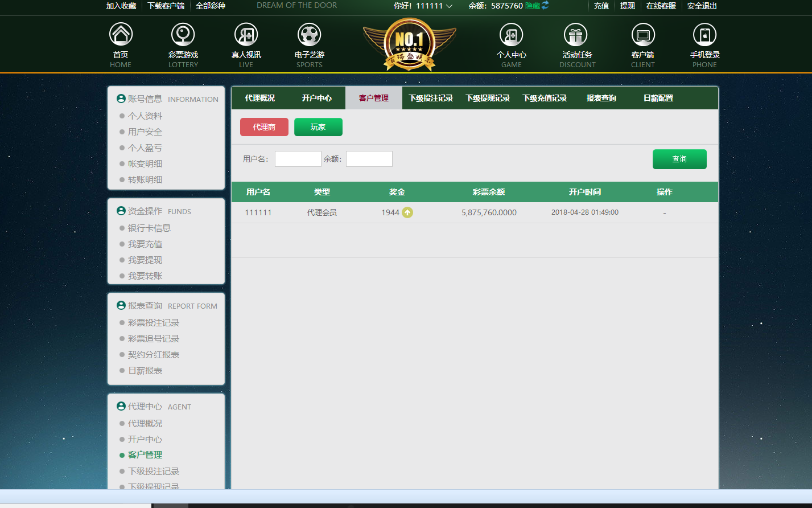Open the personal center (个人中心) icon
The image size is (812, 508).
coord(511,35)
